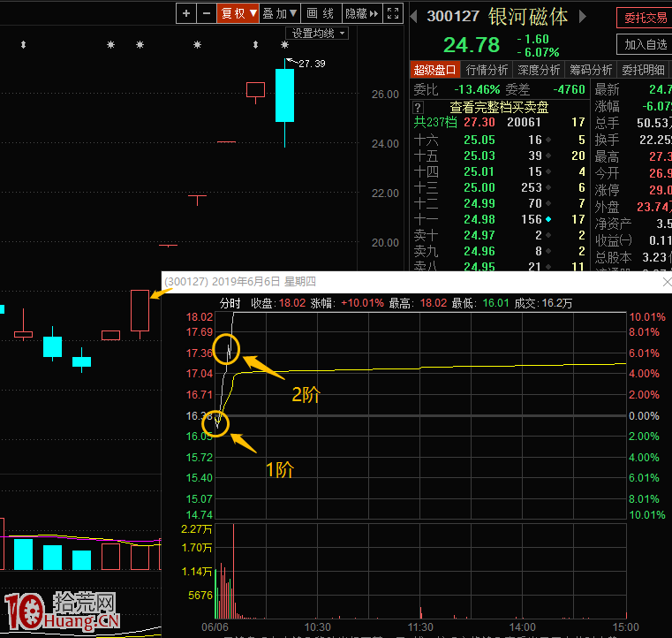Click the 委比 -13.46% value

tap(477, 89)
